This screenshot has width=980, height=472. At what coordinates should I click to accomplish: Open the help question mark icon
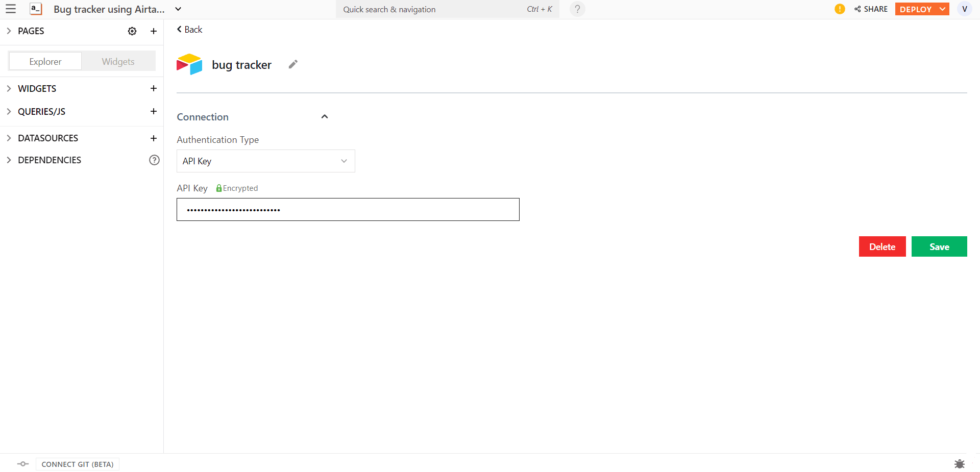tap(577, 9)
